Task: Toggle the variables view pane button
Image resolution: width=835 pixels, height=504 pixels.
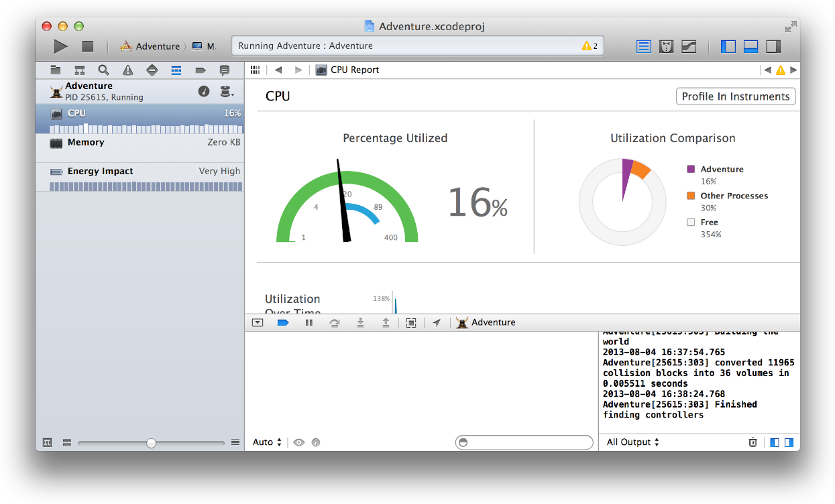Action: [x=775, y=442]
